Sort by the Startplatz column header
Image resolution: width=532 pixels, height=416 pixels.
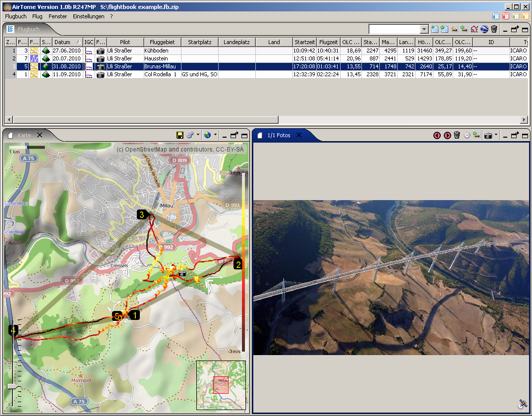coord(199,42)
